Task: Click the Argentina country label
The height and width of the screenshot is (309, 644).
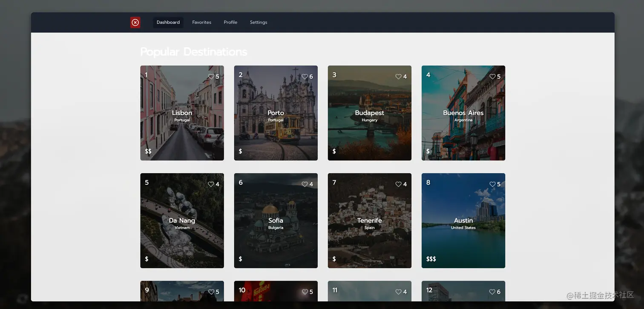Action: [x=463, y=120]
